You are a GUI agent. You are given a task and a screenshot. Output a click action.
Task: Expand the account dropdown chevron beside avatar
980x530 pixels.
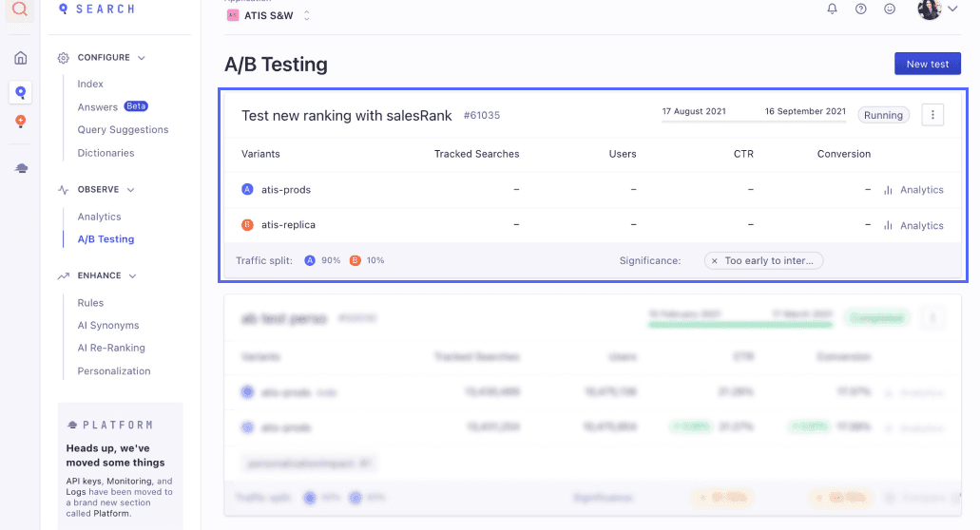pos(952,9)
